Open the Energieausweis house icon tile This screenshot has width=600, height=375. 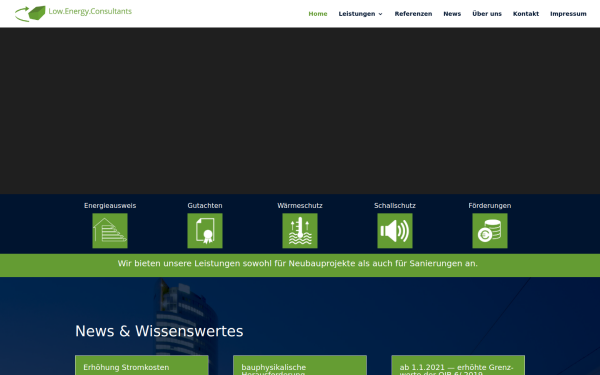click(x=110, y=231)
